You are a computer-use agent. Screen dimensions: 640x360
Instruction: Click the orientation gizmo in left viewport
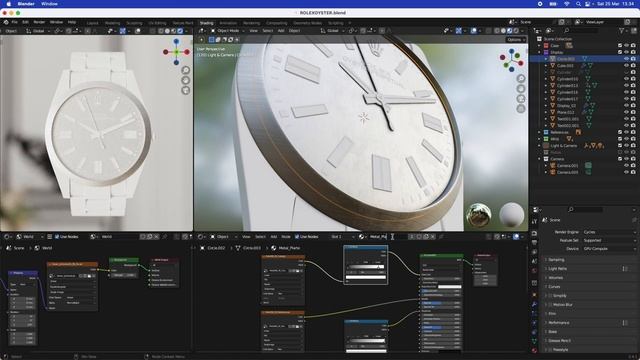176,52
